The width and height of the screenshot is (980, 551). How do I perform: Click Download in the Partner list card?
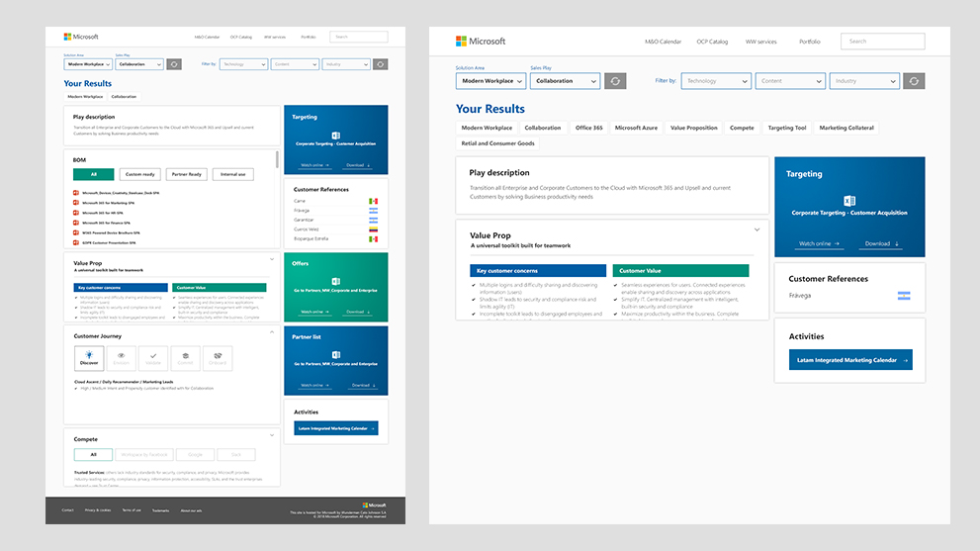click(x=361, y=385)
